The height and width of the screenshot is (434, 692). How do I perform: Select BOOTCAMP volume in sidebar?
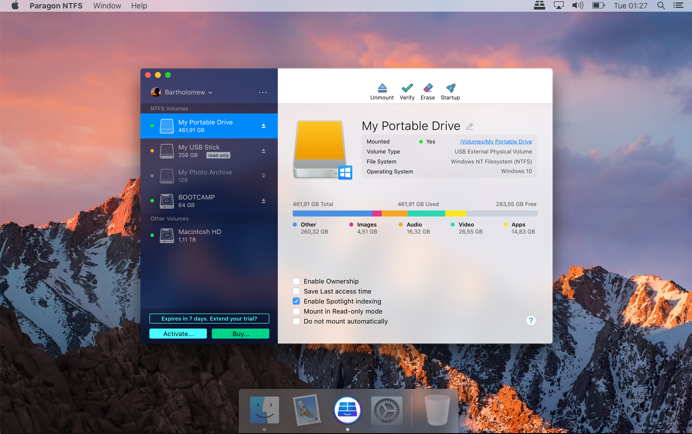pyautogui.click(x=209, y=201)
